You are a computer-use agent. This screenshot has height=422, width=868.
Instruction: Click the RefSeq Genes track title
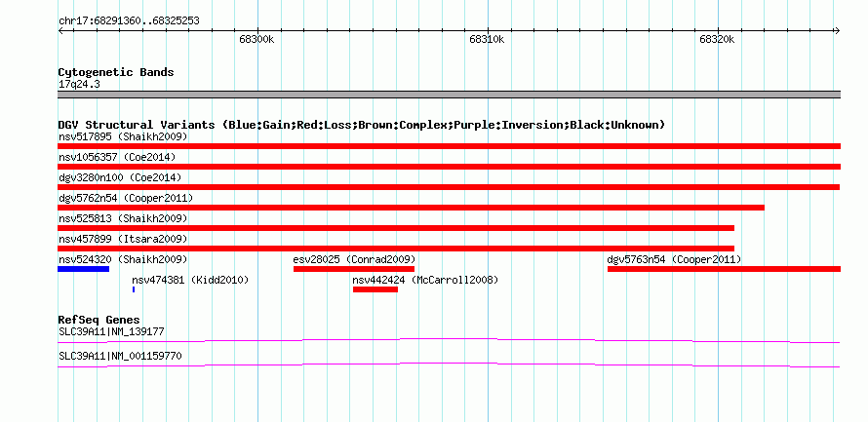tap(99, 321)
